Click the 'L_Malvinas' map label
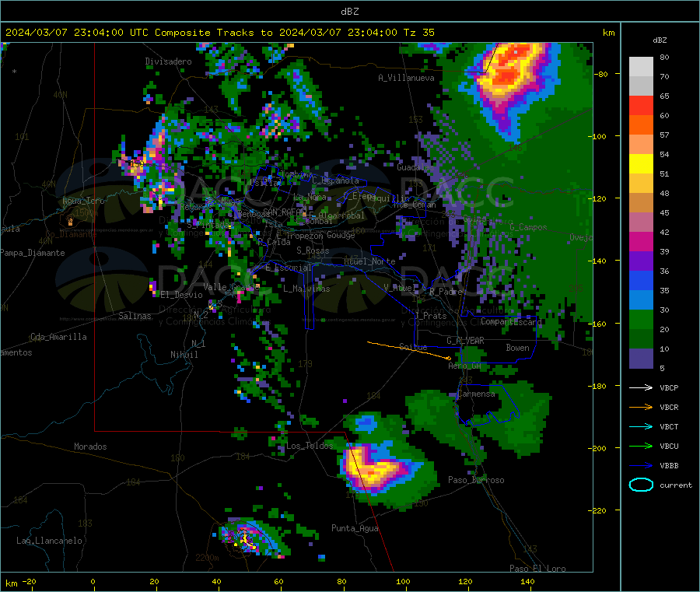Image resolution: width=700 pixels, height=592 pixels. [306, 289]
